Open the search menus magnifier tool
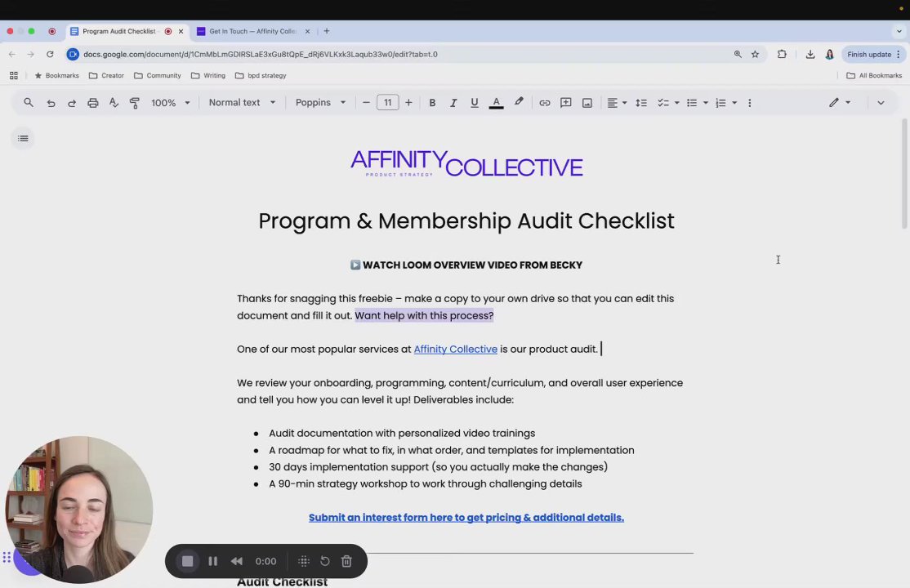The height and width of the screenshot is (588, 910). (x=28, y=103)
